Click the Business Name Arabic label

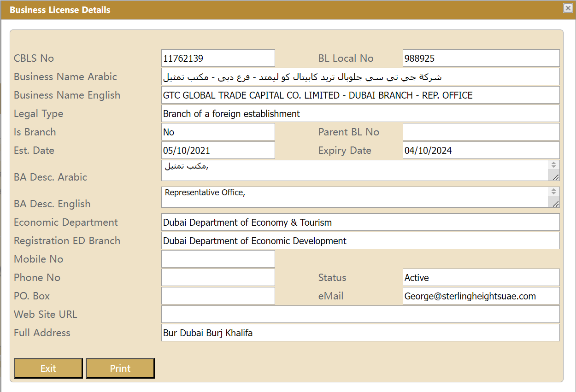[x=65, y=76]
